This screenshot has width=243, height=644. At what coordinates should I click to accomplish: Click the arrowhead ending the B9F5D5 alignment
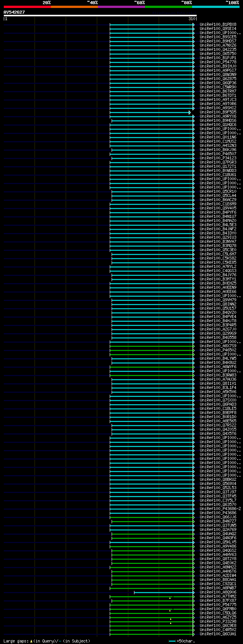click(x=190, y=112)
